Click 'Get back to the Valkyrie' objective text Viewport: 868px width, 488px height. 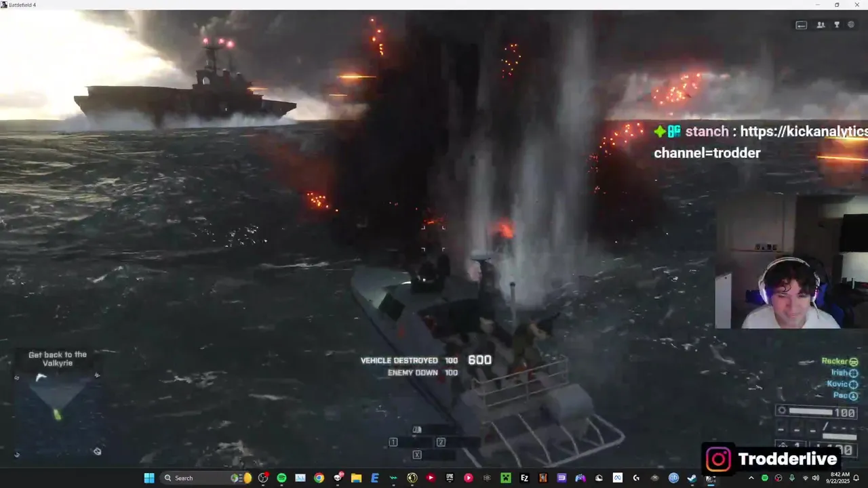tap(58, 359)
